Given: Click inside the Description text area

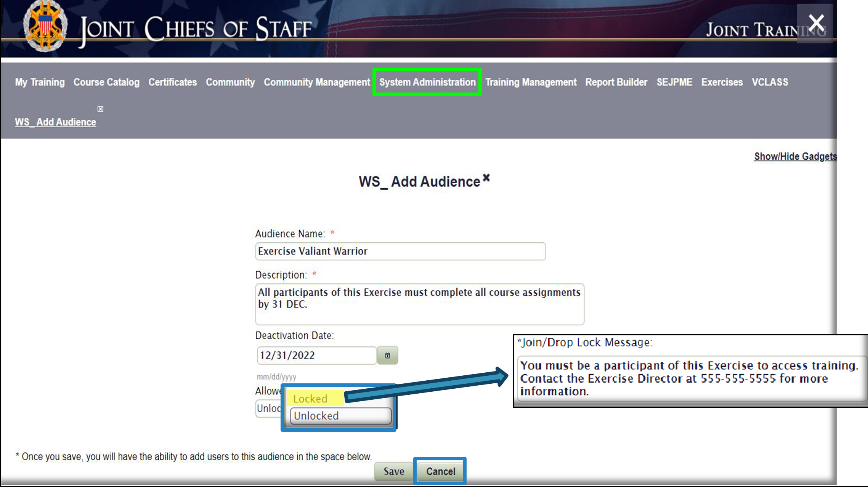Looking at the screenshot, I should pyautogui.click(x=419, y=304).
